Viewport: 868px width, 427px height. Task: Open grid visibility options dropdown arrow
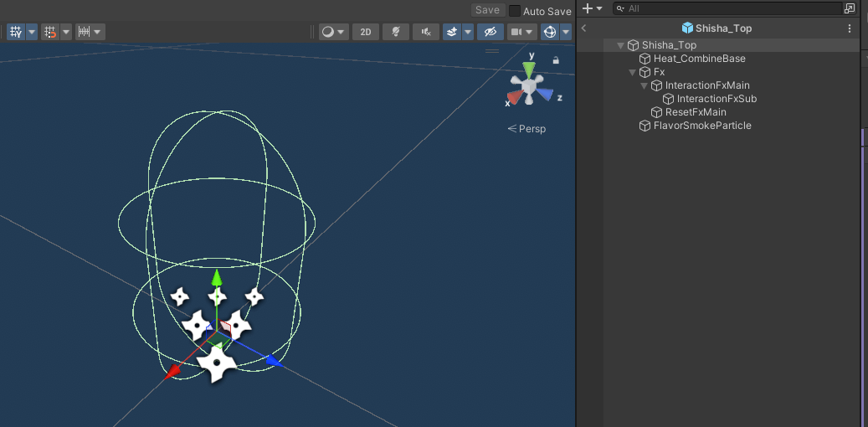coord(32,32)
